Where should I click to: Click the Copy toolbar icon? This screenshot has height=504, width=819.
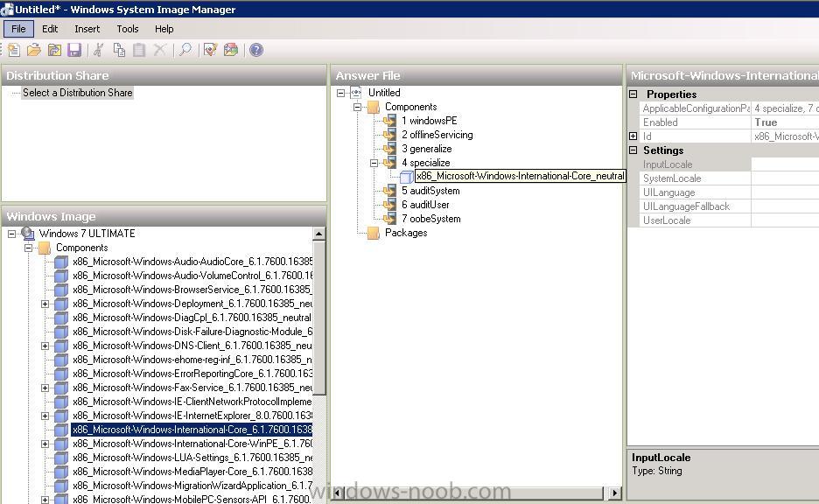[x=119, y=50]
